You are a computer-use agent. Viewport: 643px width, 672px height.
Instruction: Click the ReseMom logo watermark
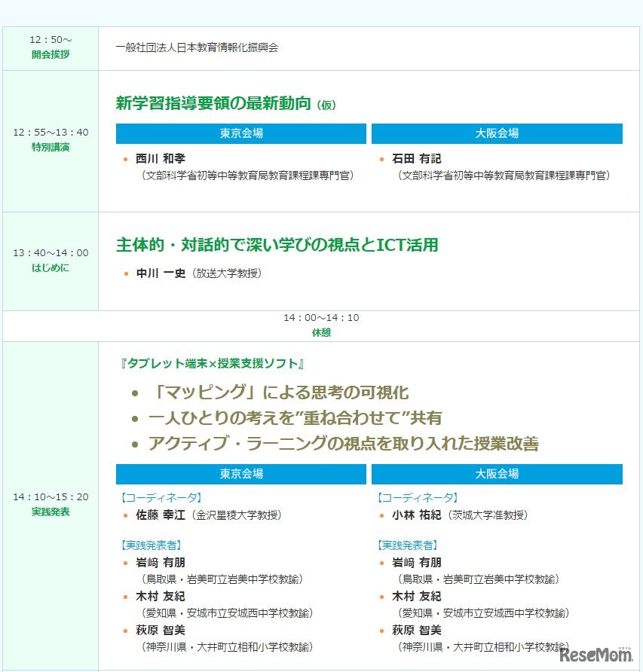coord(596,655)
